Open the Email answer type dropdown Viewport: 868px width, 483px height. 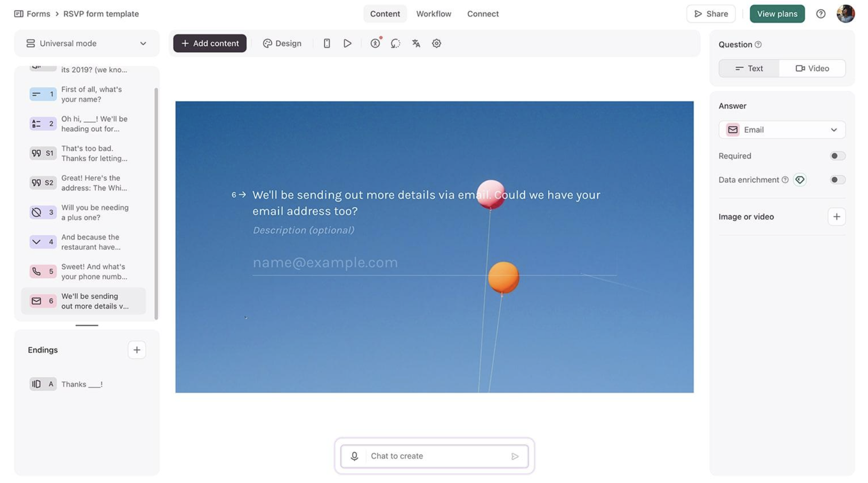click(782, 130)
